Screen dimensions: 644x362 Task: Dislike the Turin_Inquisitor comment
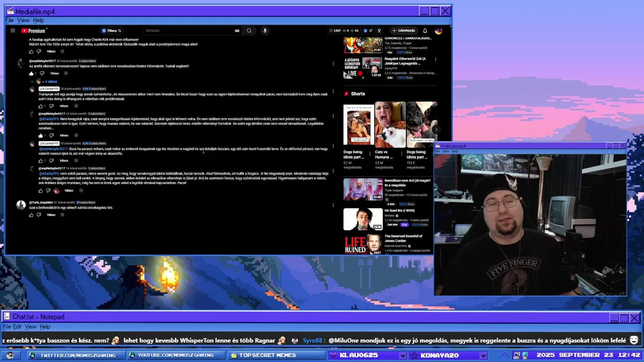pyautogui.click(x=39, y=215)
